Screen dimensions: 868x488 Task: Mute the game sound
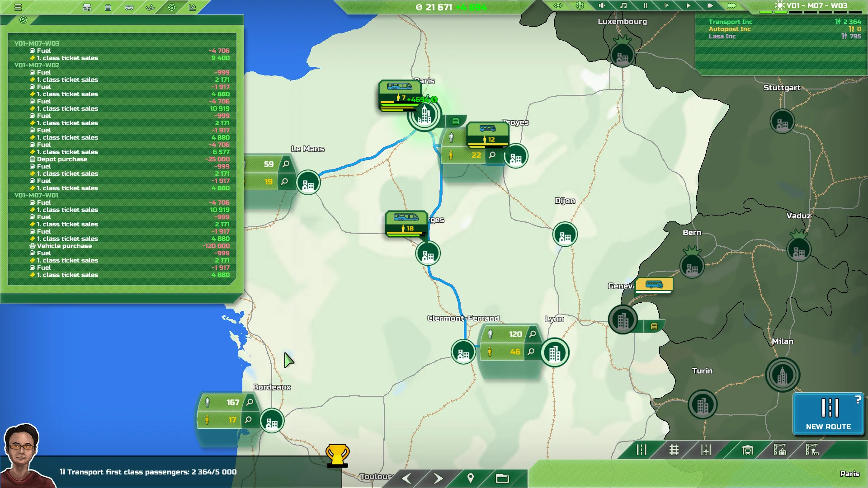(x=601, y=6)
